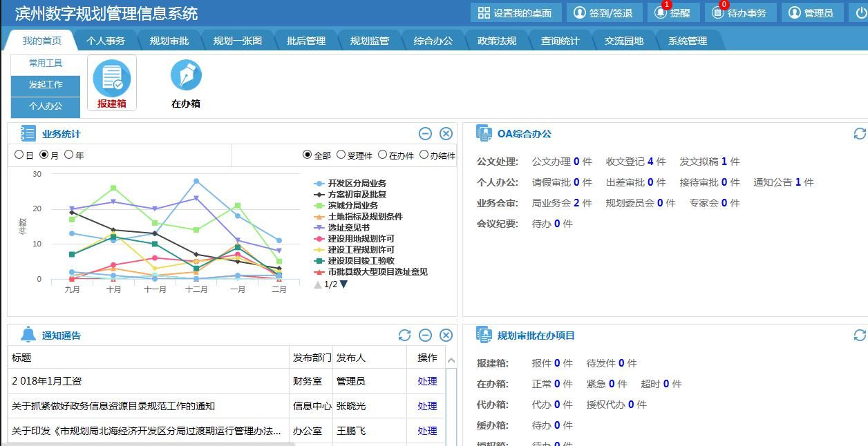Click 处理 link for 2018年1月工资 notice
868x446 pixels.
pyautogui.click(x=427, y=381)
